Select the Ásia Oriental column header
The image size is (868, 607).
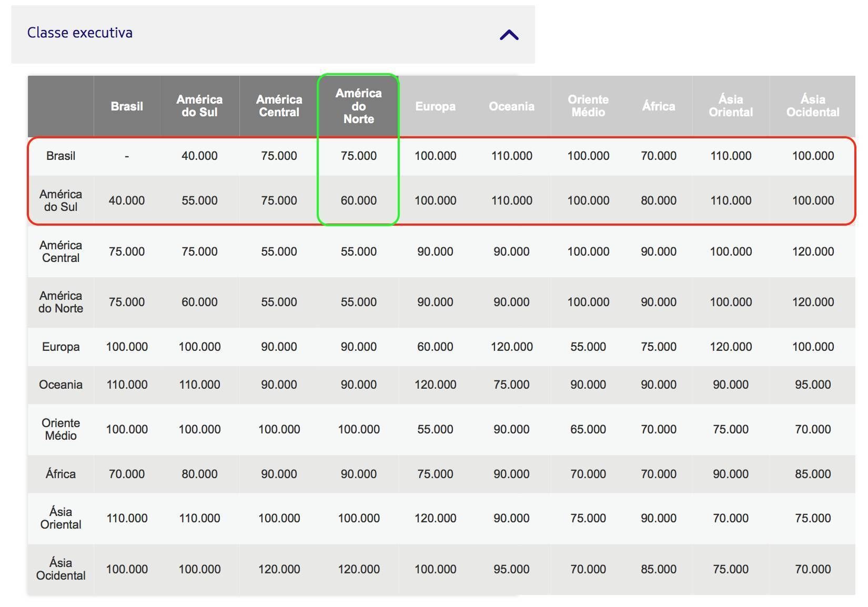[x=731, y=106]
